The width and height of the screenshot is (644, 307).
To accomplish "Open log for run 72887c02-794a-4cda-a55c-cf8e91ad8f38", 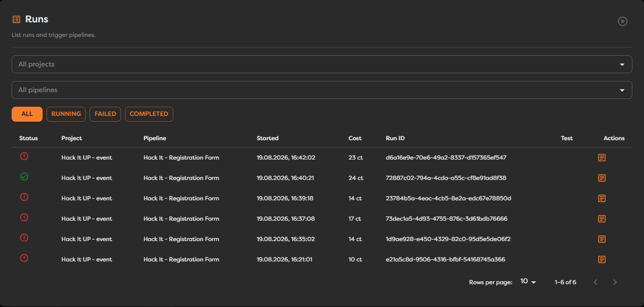I will tap(602, 178).
